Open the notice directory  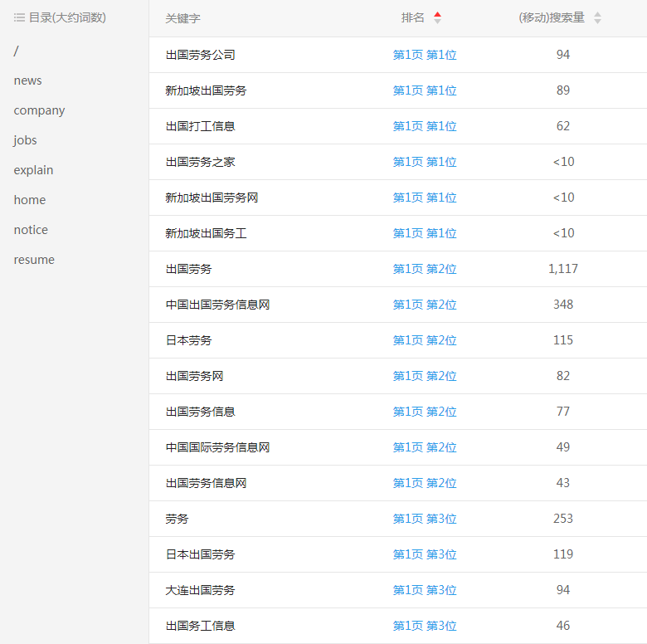click(x=31, y=230)
